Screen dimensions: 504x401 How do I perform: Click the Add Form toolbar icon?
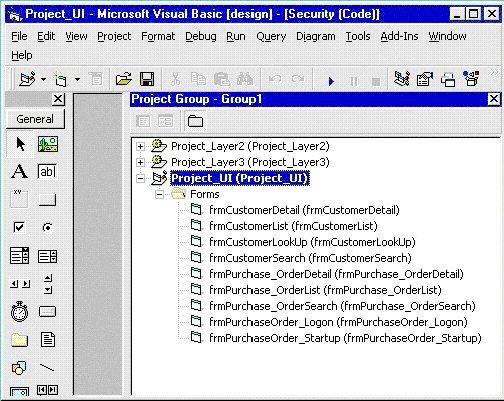[x=61, y=79]
